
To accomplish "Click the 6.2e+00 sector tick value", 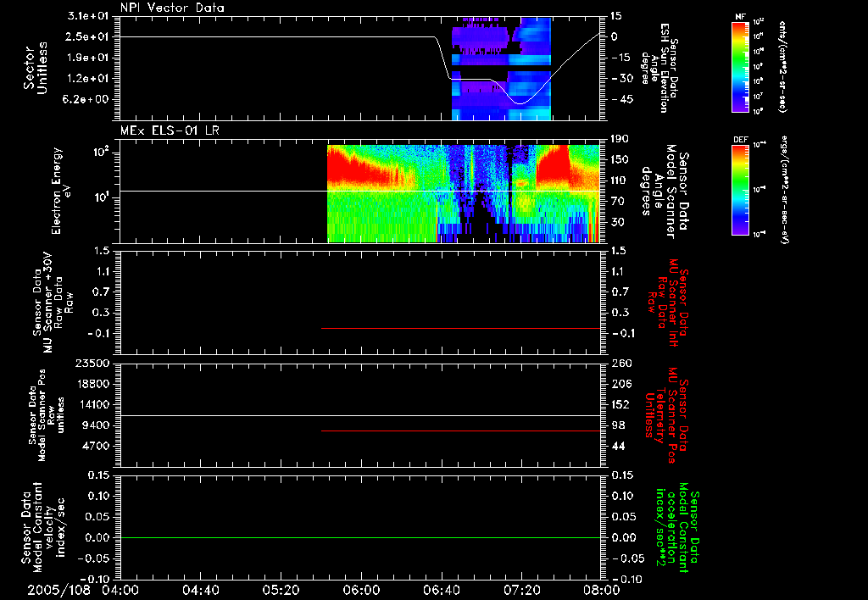I will coord(88,100).
